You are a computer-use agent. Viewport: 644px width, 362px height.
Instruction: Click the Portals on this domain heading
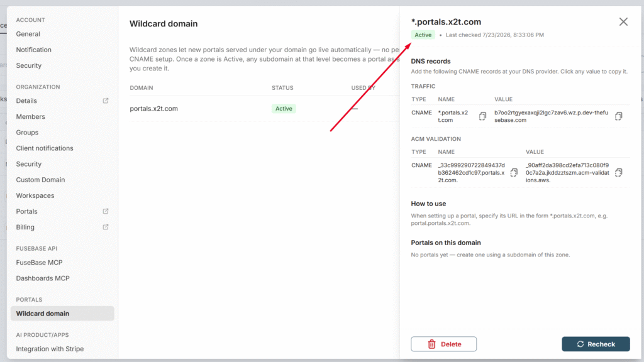[x=446, y=243]
